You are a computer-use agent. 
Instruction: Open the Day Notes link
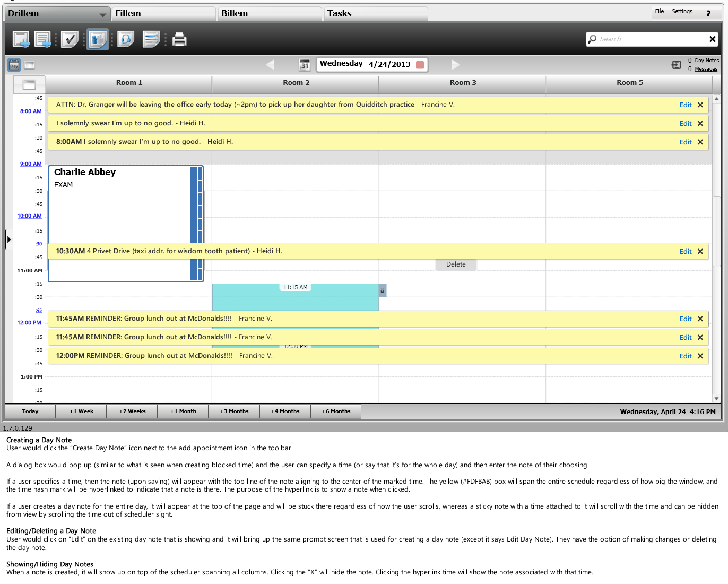707,61
